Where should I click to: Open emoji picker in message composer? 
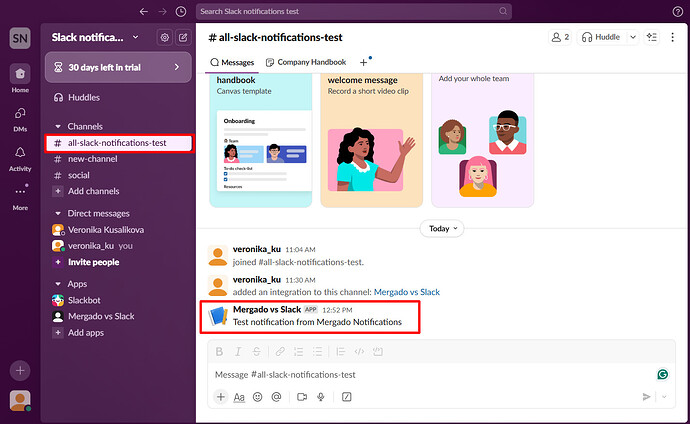click(x=257, y=397)
